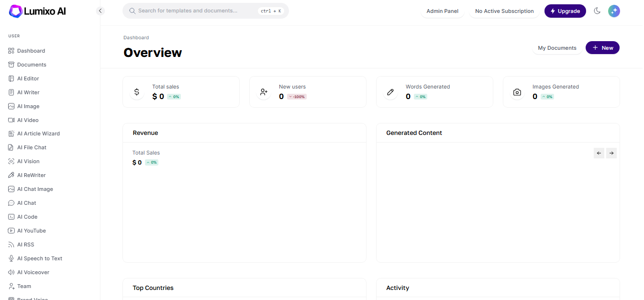Select AI Image in the sidebar
Image resolution: width=644 pixels, height=300 pixels.
29,106
